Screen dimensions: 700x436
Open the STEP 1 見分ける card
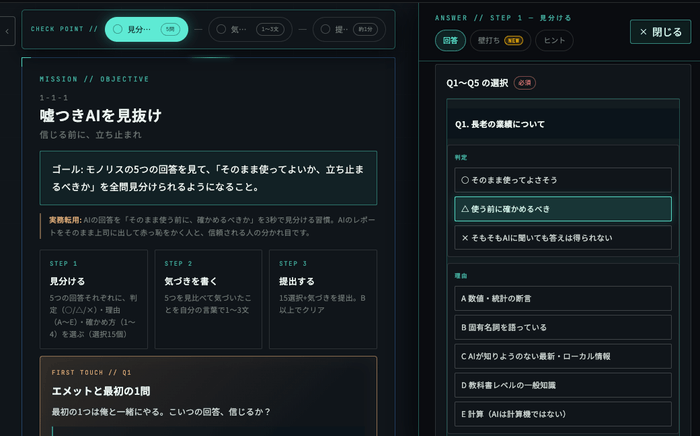coord(94,299)
